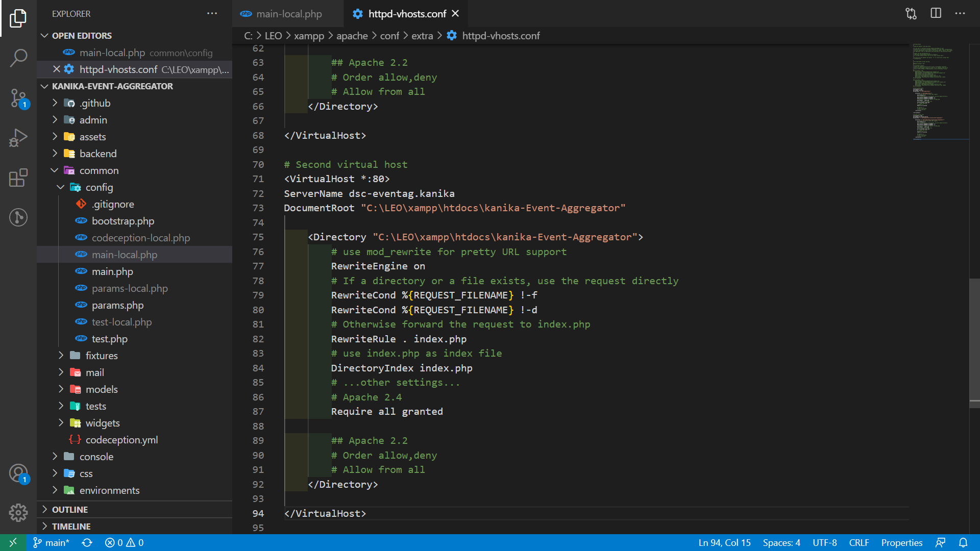The height and width of the screenshot is (551, 980).
Task: Close httpd-vhosts.conf in Open Editors list
Action: coord(57,69)
